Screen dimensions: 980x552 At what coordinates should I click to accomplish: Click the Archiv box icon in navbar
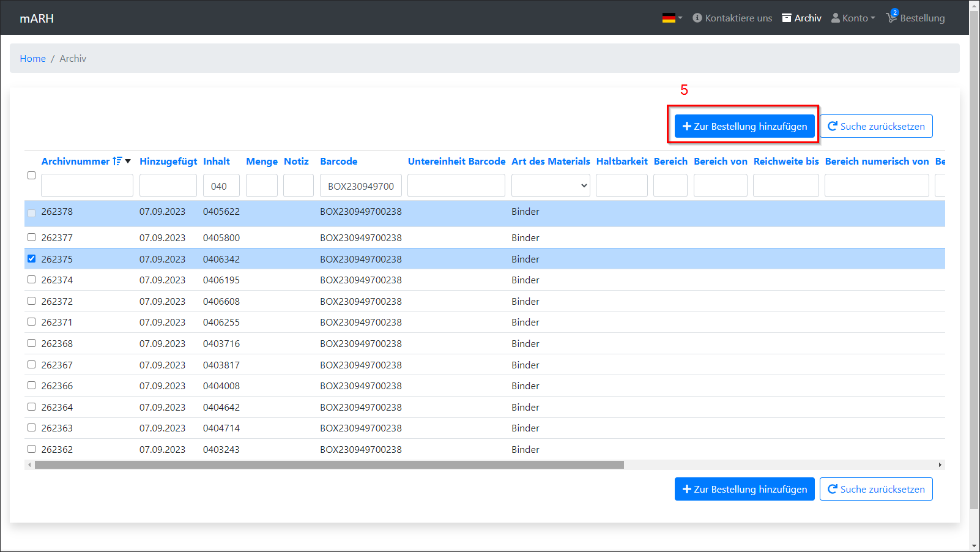click(x=787, y=18)
